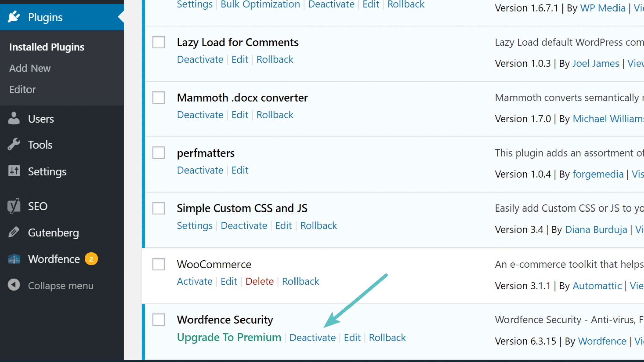
Task: Open the Users section
Action: click(40, 118)
